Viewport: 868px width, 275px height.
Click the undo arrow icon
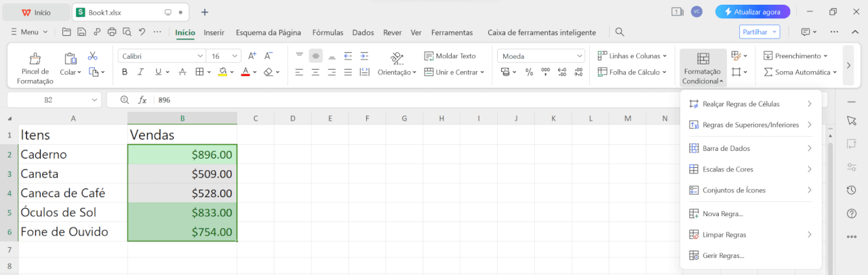pos(142,32)
